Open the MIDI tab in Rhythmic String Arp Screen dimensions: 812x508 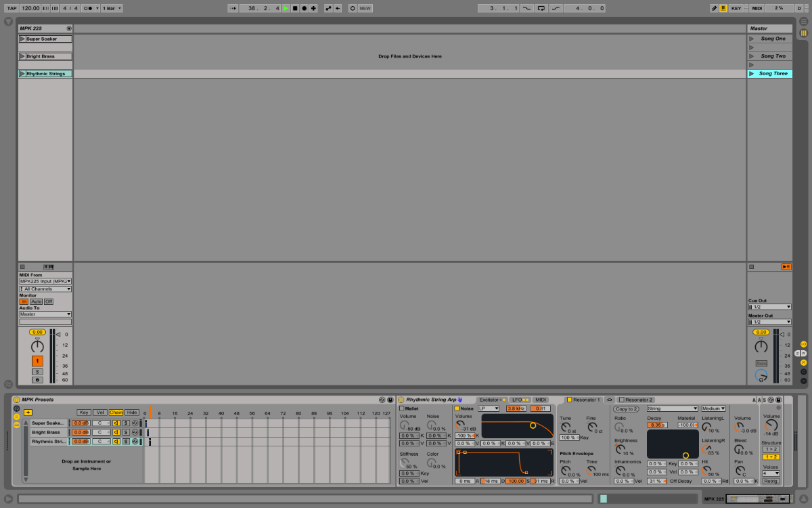541,400
